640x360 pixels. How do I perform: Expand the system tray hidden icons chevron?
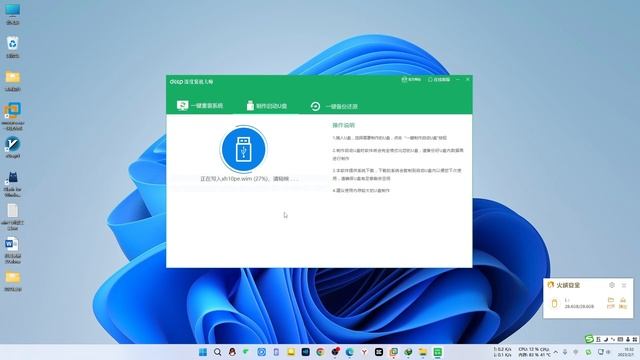[556, 352]
